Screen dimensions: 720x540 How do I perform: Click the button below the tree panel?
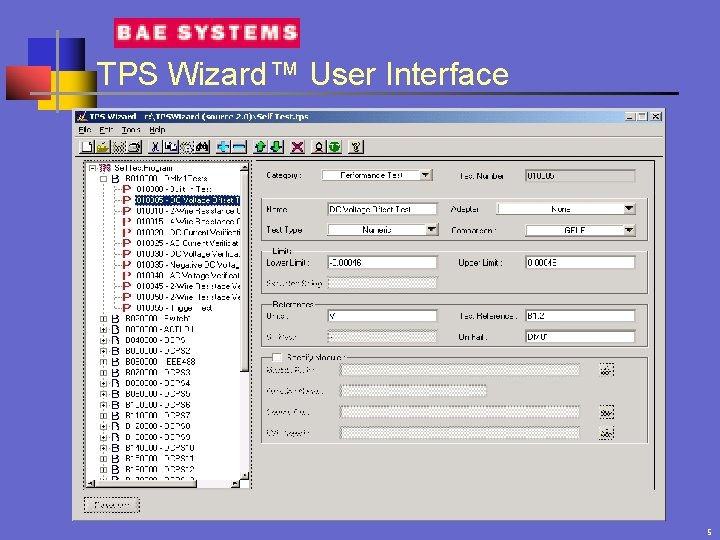(x=111, y=505)
